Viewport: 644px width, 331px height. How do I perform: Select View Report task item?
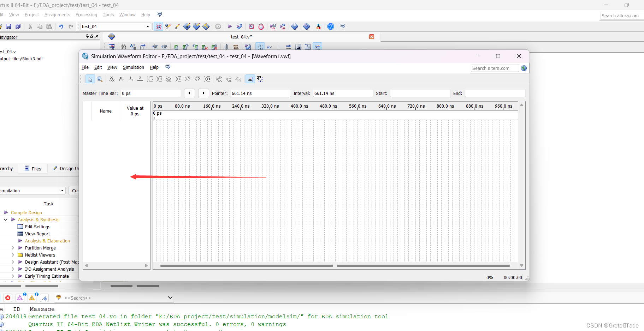[x=37, y=234]
